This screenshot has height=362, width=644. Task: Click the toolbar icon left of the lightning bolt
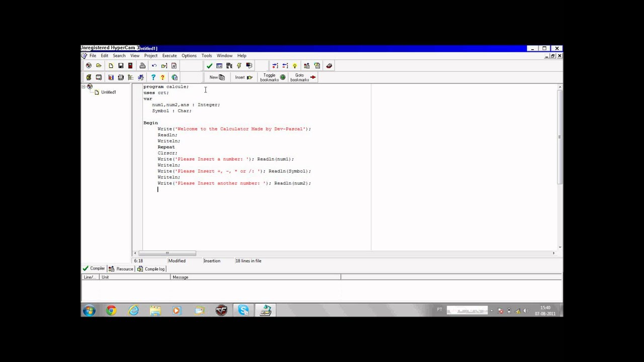tap(229, 66)
